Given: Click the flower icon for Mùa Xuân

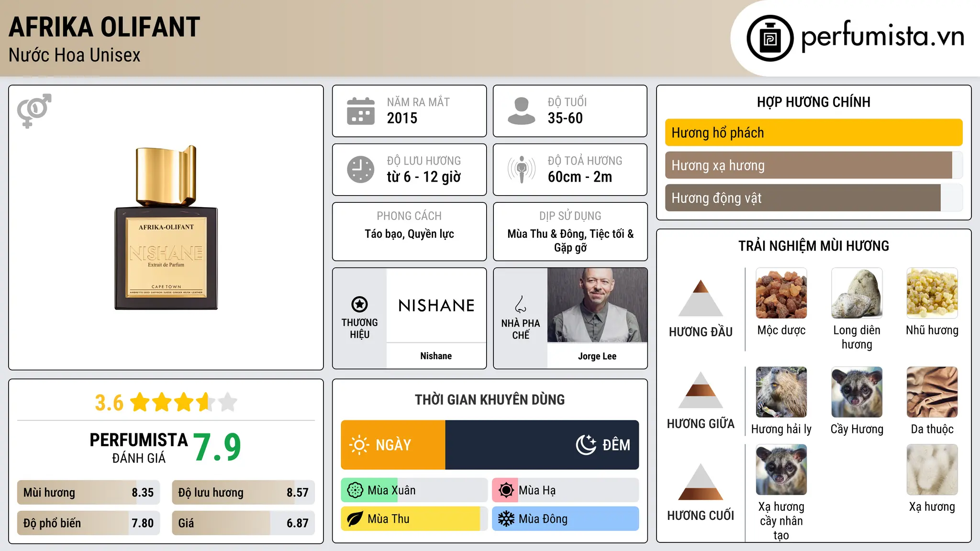Looking at the screenshot, I should click(x=355, y=490).
